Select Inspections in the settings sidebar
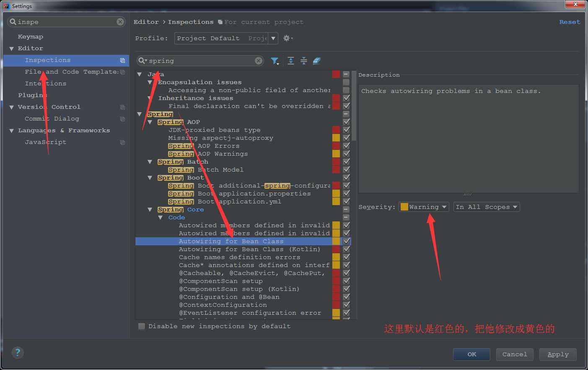588x370 pixels. point(66,60)
